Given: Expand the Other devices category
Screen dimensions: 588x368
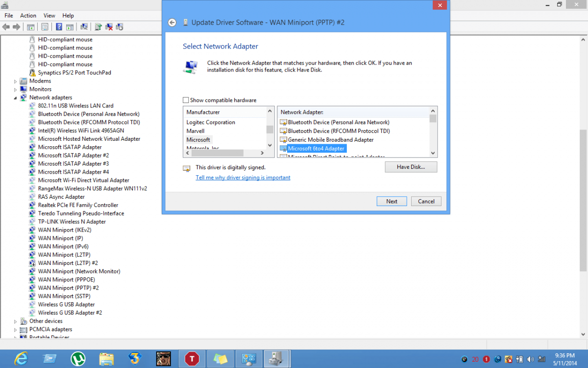Looking at the screenshot, I should pyautogui.click(x=15, y=320).
